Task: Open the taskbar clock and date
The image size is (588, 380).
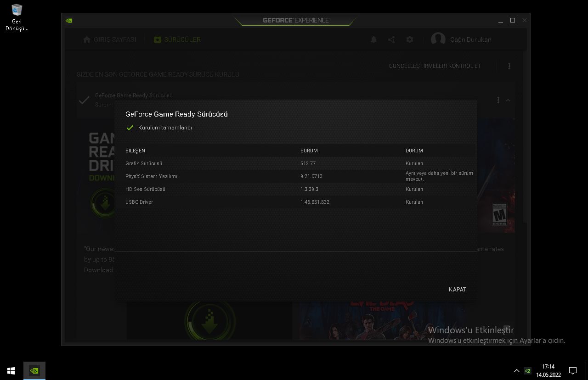Action: (548, 370)
